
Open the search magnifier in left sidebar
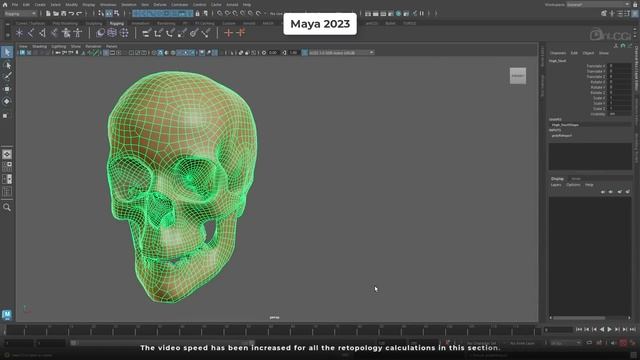7,207
